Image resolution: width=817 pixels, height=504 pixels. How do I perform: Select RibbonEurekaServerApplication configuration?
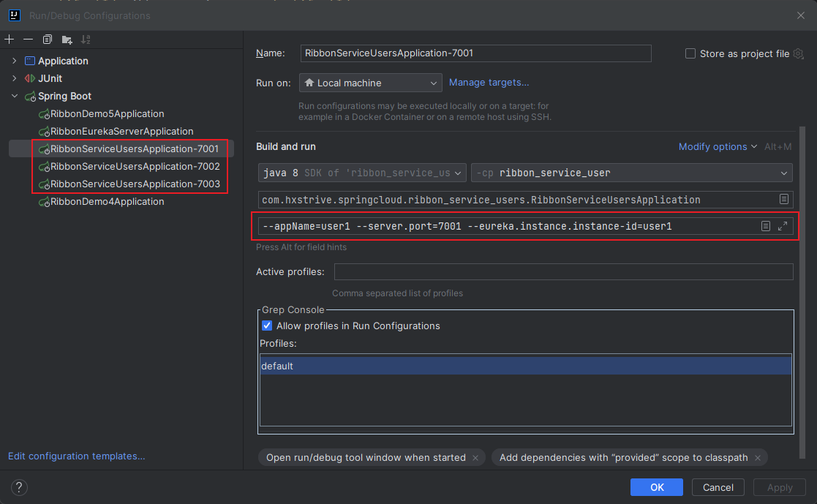coord(121,132)
